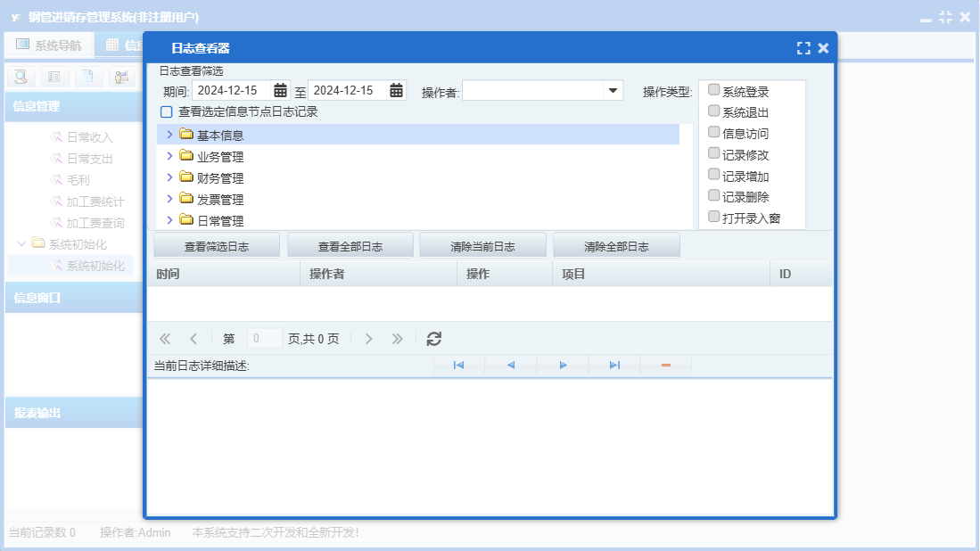Check the 信息访问 operation type
980x551 pixels.
(713, 132)
